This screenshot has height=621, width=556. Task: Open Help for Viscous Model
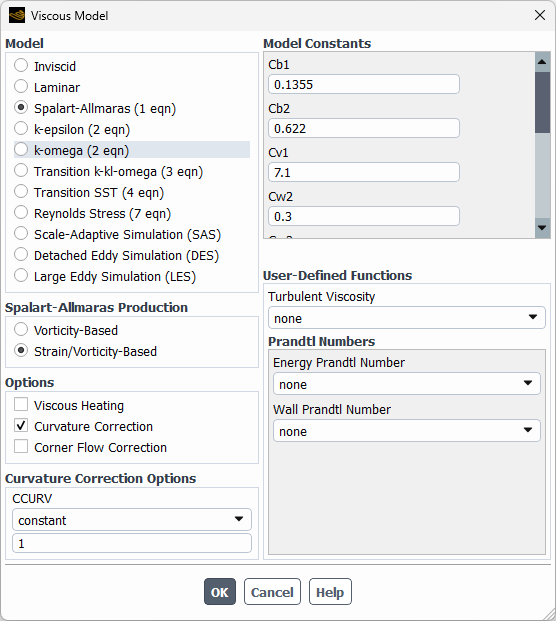coord(330,592)
